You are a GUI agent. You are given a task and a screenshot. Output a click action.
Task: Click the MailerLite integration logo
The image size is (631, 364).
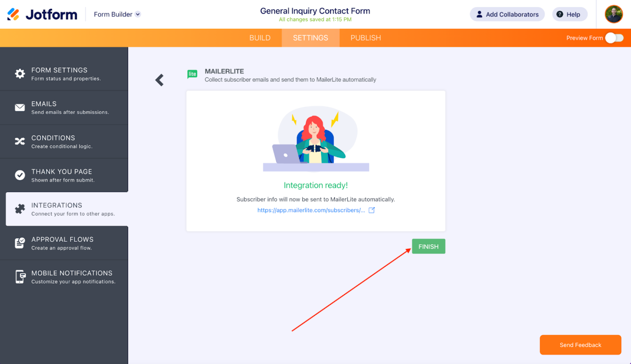click(x=192, y=74)
